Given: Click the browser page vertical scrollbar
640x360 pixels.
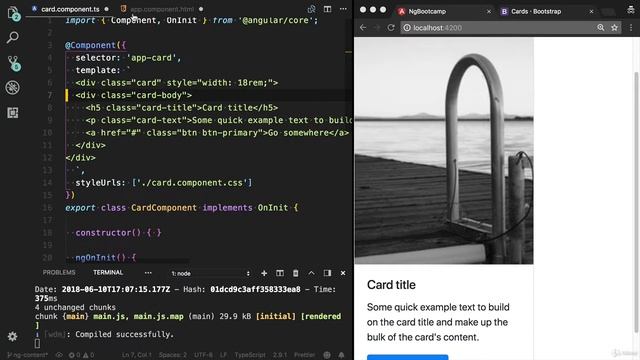Looking at the screenshot, I should pos(636,202).
